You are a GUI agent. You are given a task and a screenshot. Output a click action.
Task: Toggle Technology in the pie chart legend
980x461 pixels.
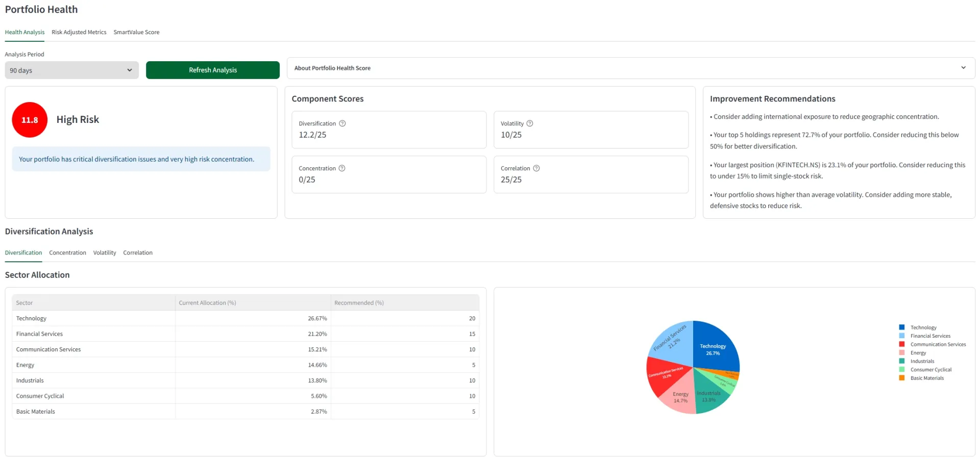(923, 327)
